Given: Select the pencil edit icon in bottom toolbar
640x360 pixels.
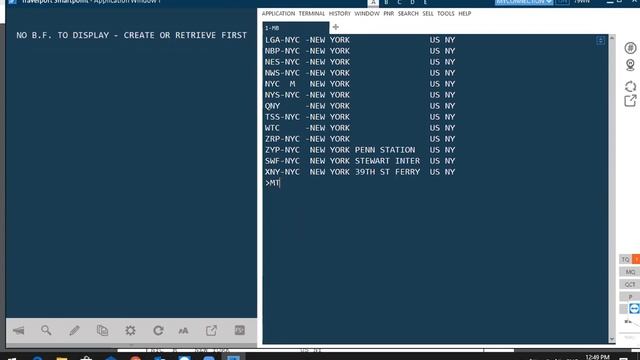Looking at the screenshot, I should pyautogui.click(x=74, y=330).
